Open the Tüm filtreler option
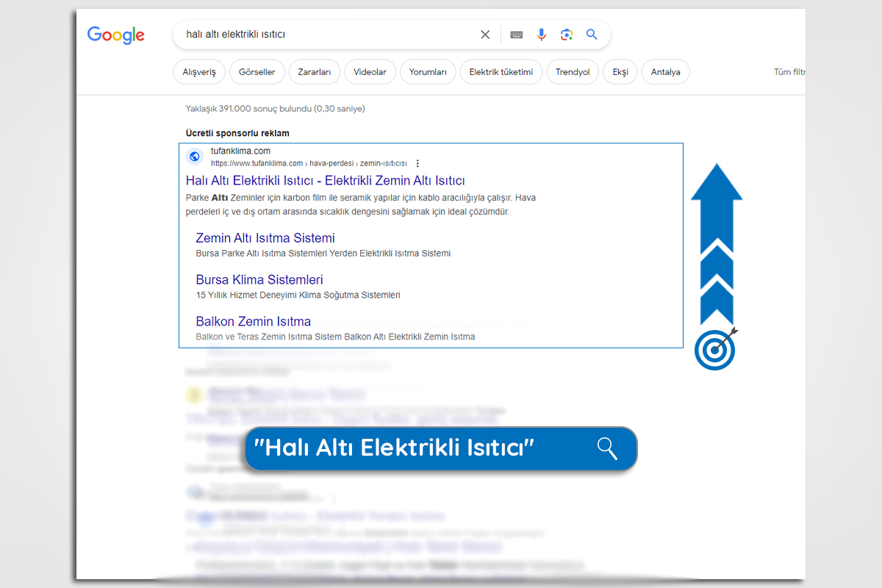This screenshot has width=882, height=588. click(x=789, y=72)
